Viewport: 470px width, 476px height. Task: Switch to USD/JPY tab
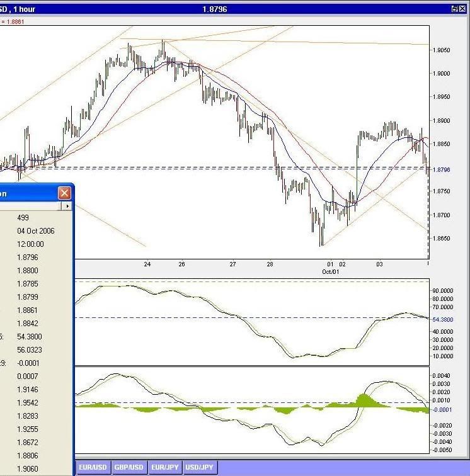200,467
